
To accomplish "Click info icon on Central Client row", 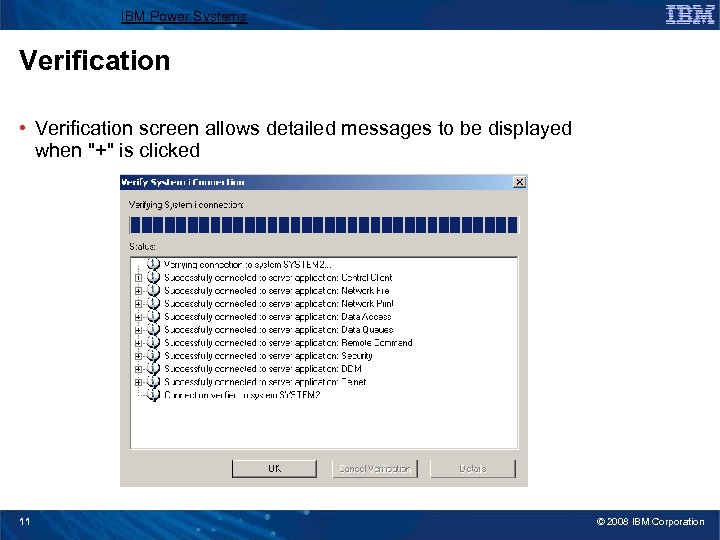I will (x=153, y=277).
